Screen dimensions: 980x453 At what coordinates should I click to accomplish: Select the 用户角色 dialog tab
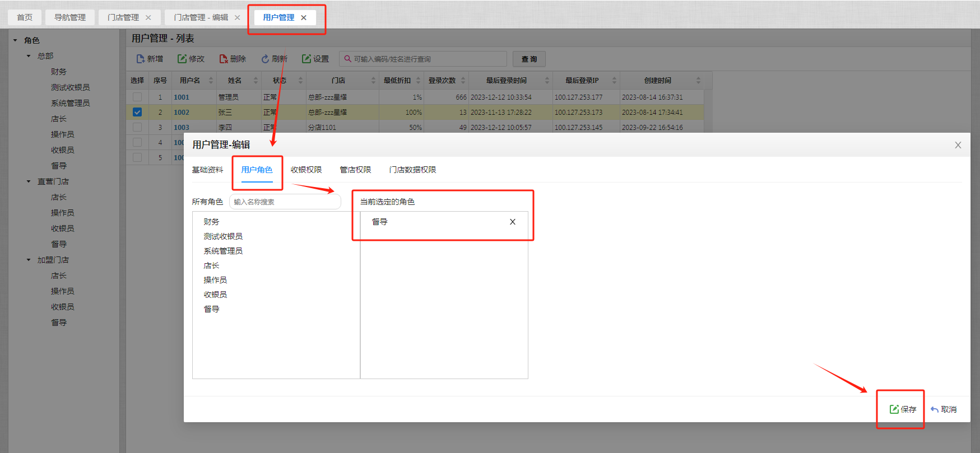click(x=257, y=170)
